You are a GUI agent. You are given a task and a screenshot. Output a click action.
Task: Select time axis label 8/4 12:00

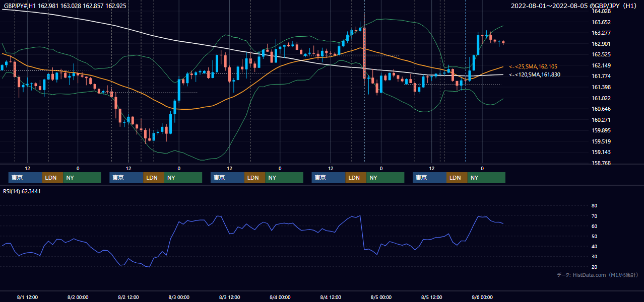pyautogui.click(x=331, y=297)
